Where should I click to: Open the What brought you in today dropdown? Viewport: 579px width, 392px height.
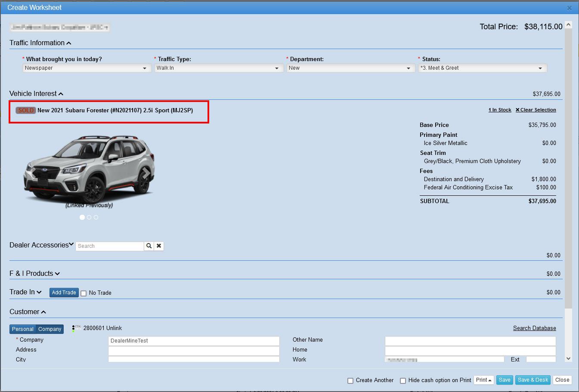click(85, 68)
